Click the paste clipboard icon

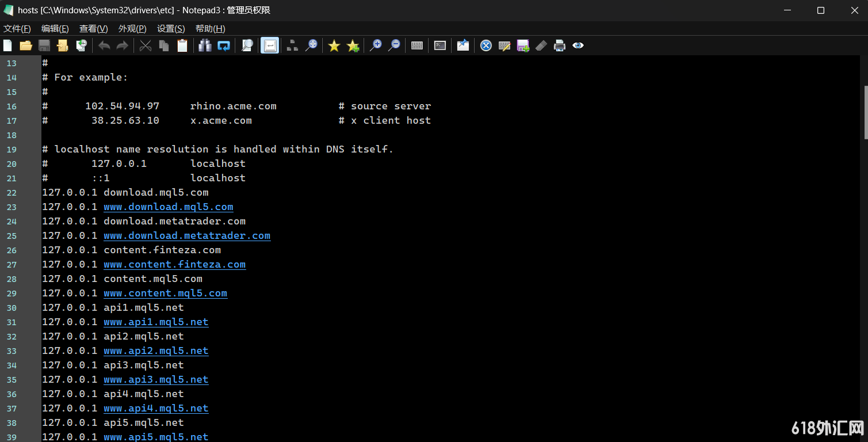click(x=182, y=45)
